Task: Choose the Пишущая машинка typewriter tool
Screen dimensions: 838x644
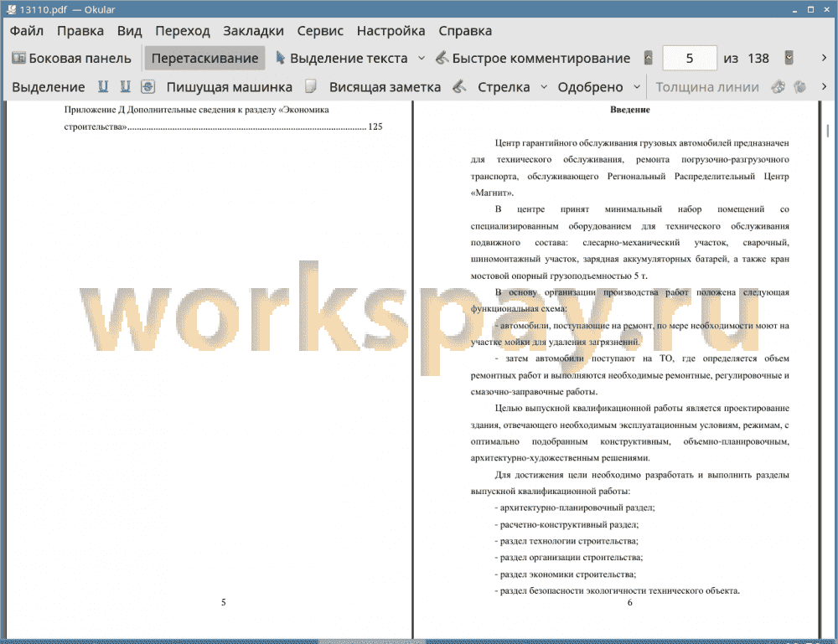Action: [230, 87]
